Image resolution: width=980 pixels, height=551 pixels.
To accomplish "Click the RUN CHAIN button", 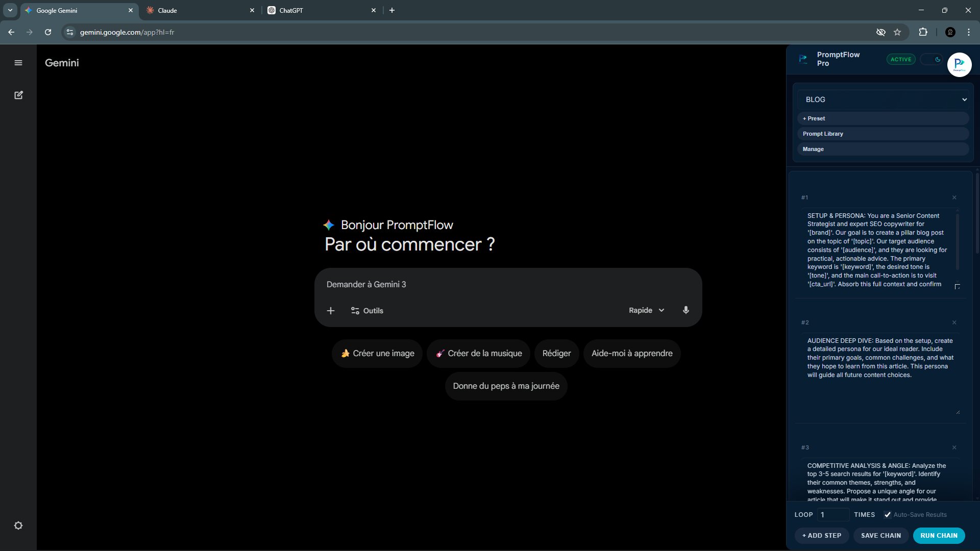I will (939, 536).
